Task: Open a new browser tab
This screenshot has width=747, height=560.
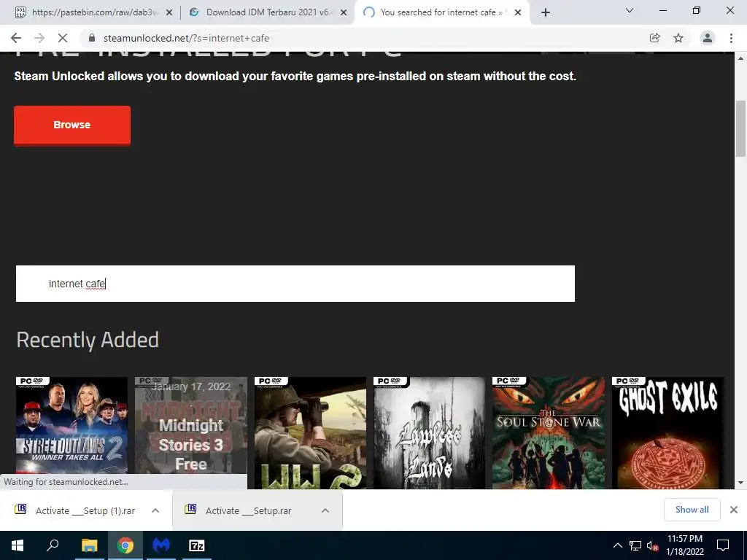Action: click(546, 12)
